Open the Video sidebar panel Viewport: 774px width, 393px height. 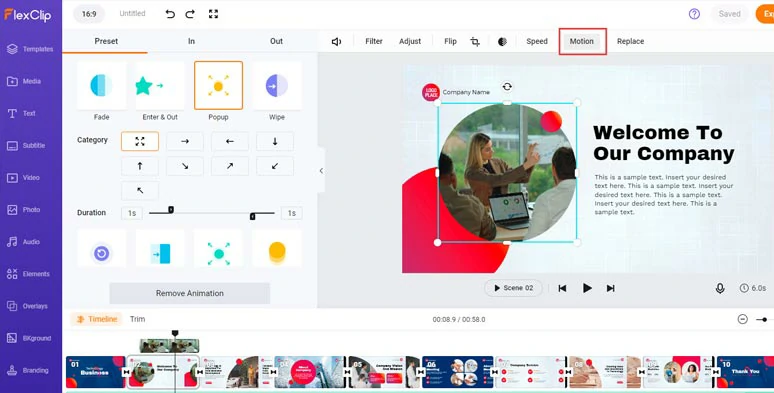point(23,178)
